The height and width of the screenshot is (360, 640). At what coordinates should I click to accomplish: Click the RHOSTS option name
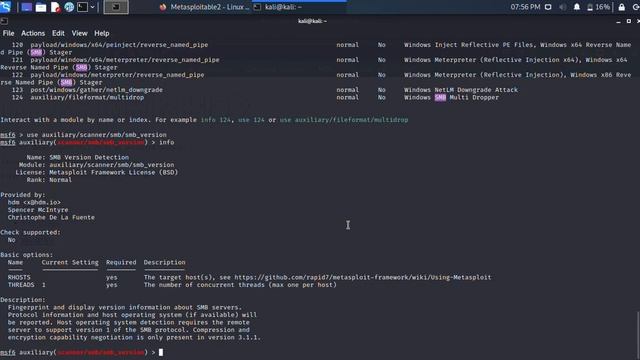tap(19, 277)
